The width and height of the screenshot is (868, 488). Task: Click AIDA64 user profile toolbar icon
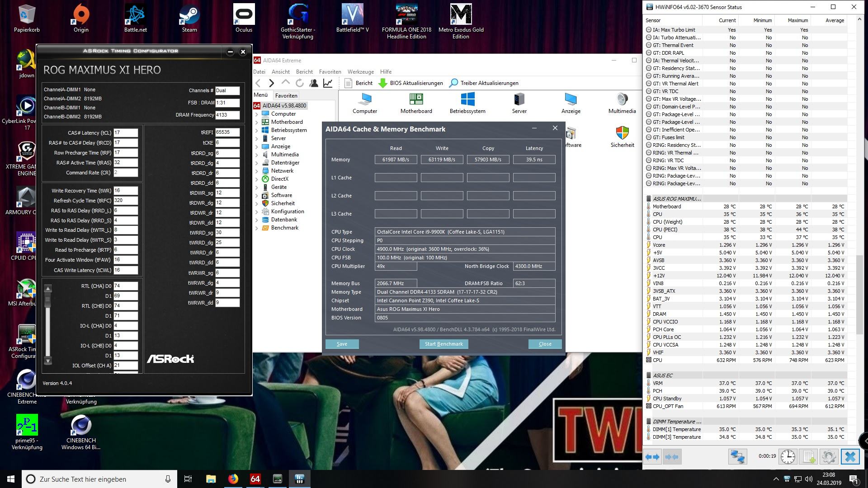313,83
